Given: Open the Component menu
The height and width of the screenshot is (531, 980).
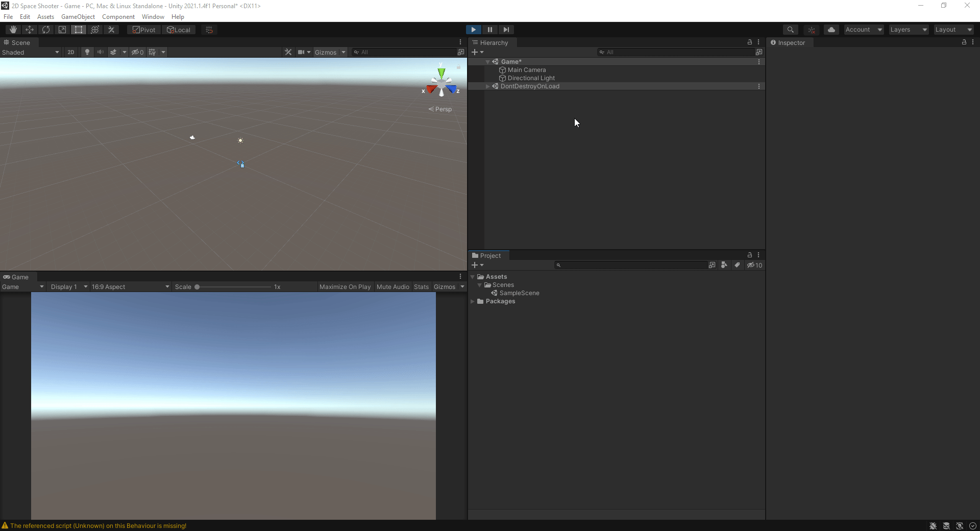Looking at the screenshot, I should coord(118,17).
